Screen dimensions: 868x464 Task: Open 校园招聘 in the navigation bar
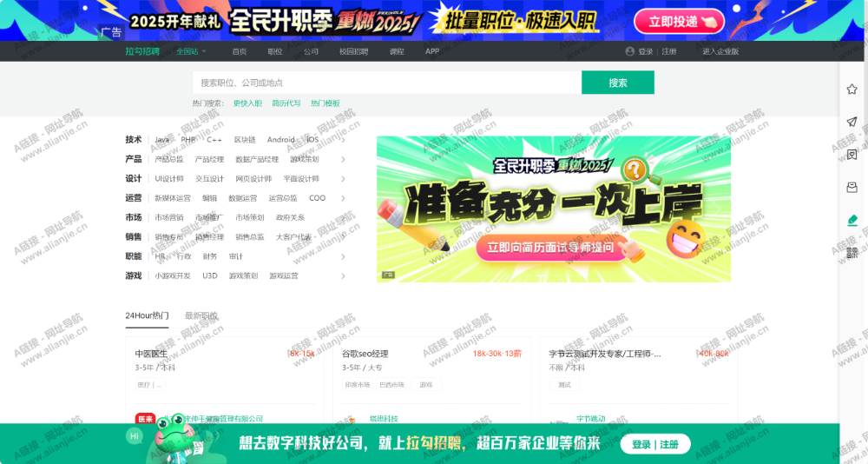point(354,51)
